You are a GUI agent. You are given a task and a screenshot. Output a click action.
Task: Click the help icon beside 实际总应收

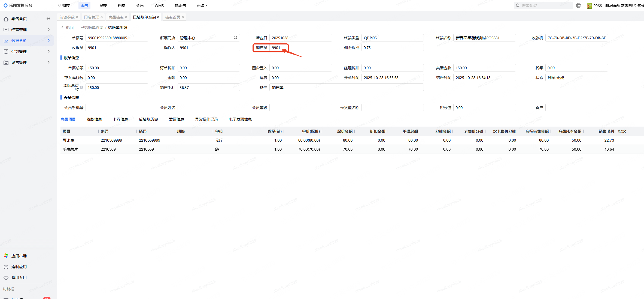coord(81,87)
